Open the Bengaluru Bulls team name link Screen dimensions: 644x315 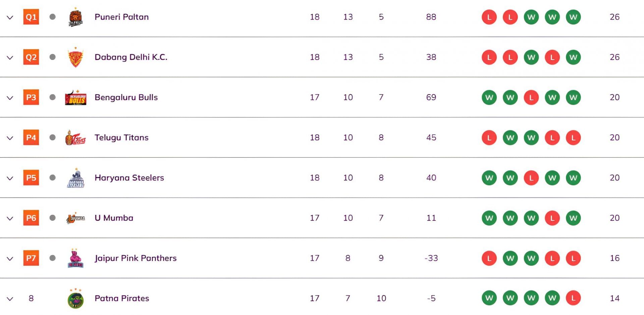[x=126, y=97]
